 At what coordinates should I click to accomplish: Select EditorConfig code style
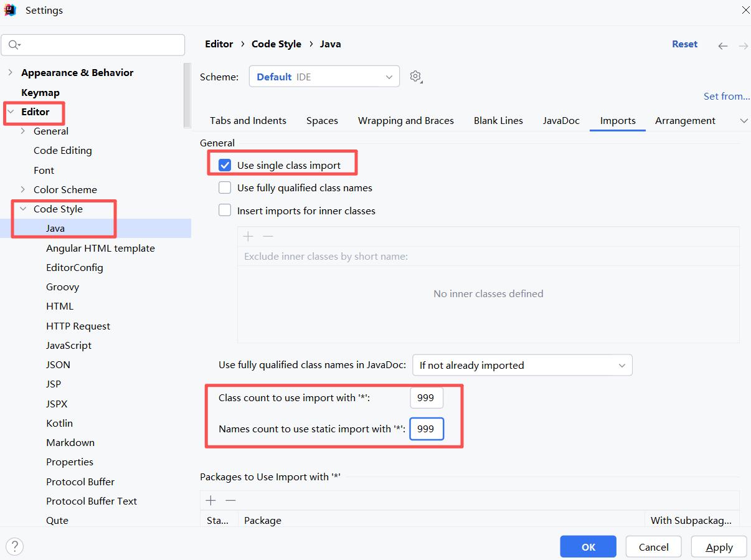coord(75,267)
